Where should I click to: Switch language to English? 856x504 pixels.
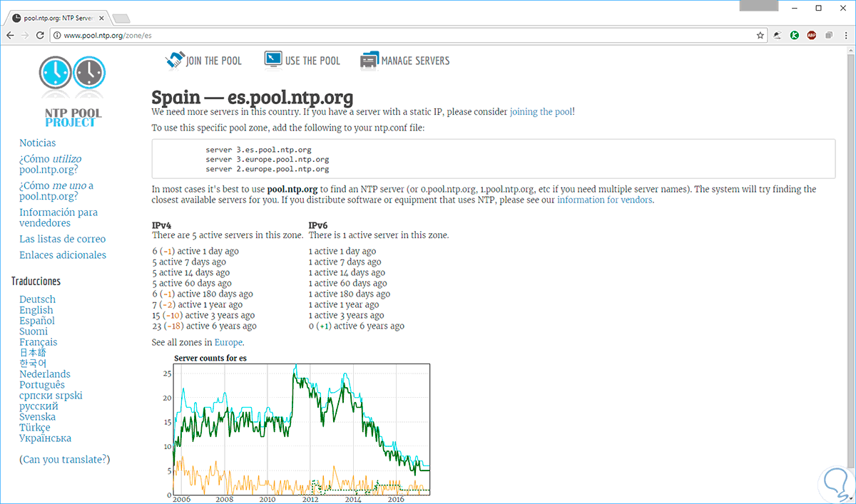coord(36,310)
